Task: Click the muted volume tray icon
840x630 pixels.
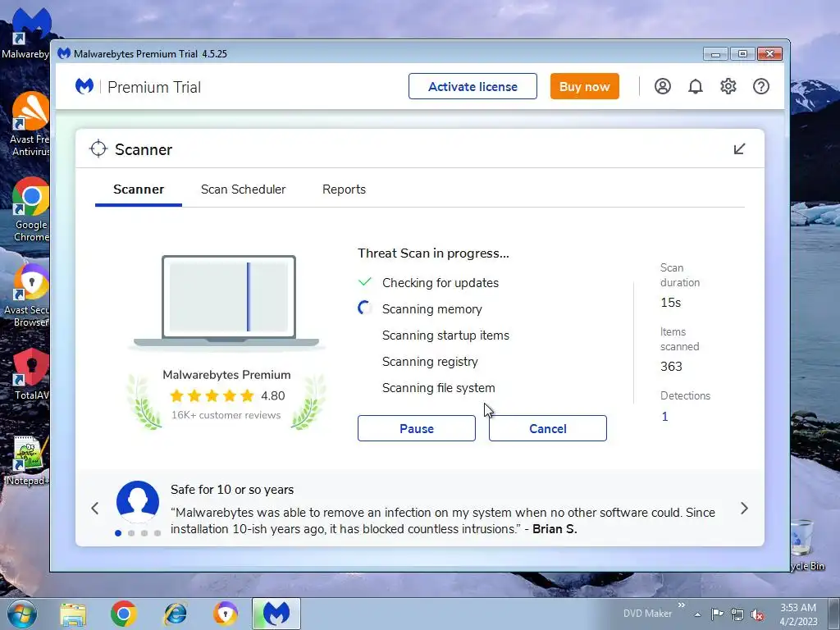Action: coord(757,614)
